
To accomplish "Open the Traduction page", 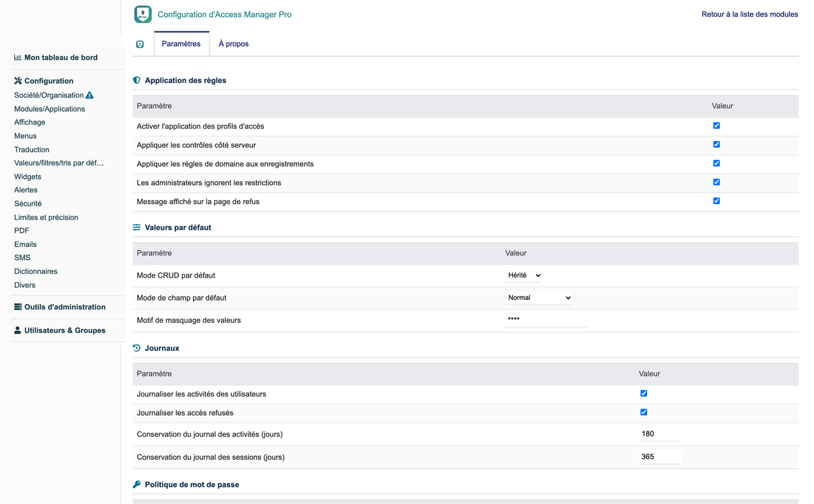I will 32,150.
